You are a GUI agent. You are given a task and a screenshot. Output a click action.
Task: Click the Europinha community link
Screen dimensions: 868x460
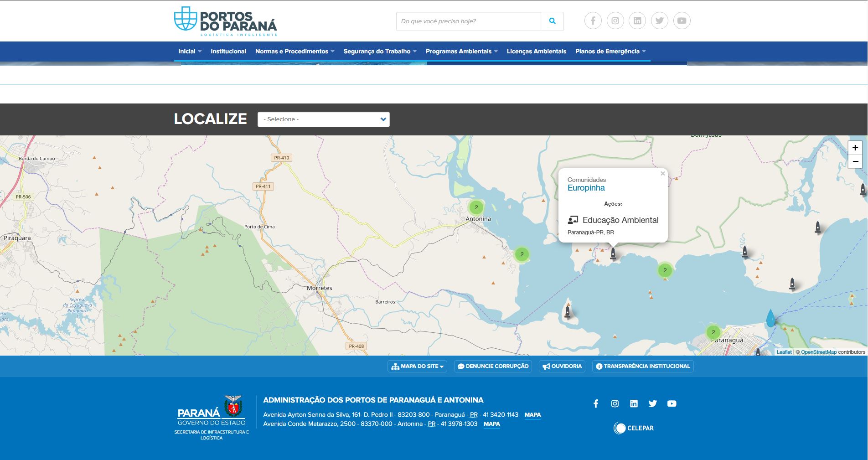pos(586,188)
